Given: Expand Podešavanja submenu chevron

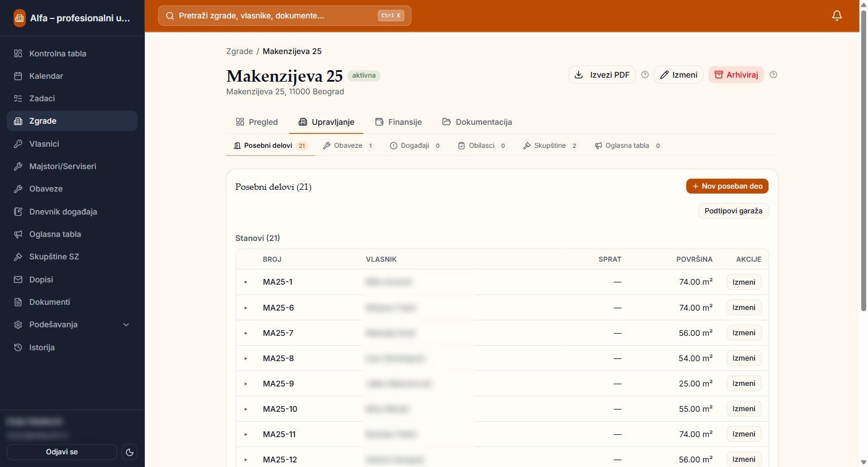Looking at the screenshot, I should (126, 324).
